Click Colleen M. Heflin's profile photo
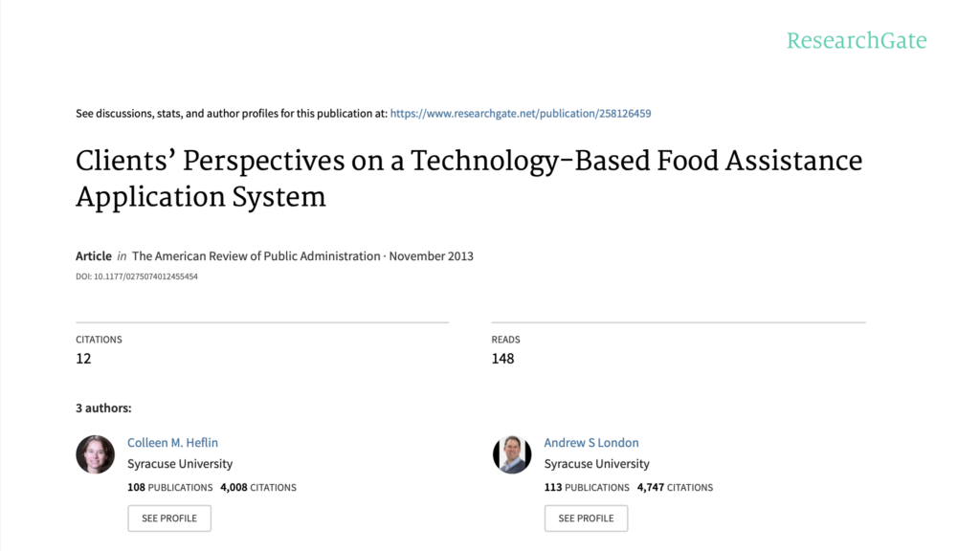This screenshot has height=551, width=980. pos(95,454)
